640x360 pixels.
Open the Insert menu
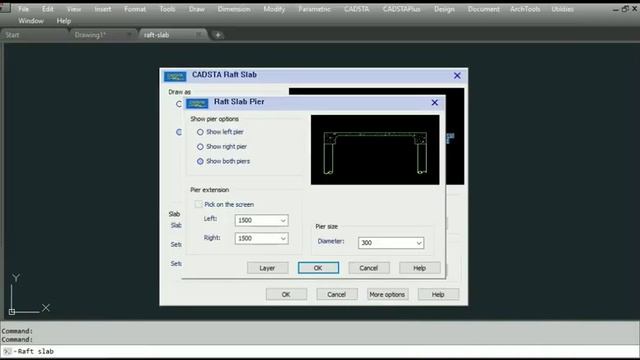[102, 9]
